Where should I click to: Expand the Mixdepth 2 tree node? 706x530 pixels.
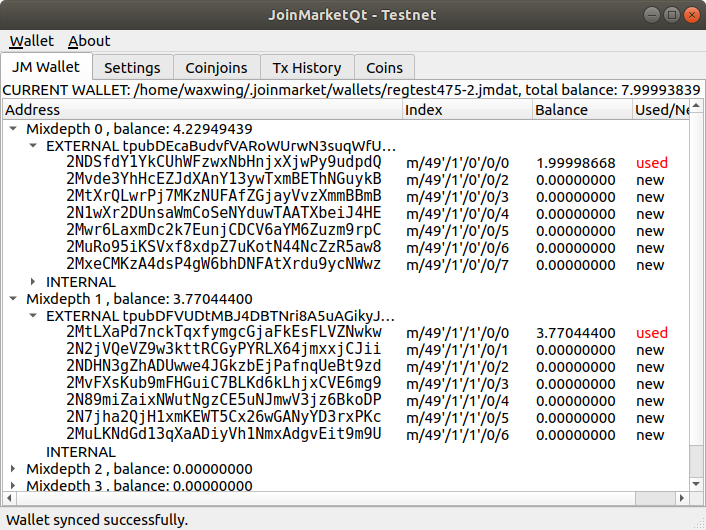point(12,469)
